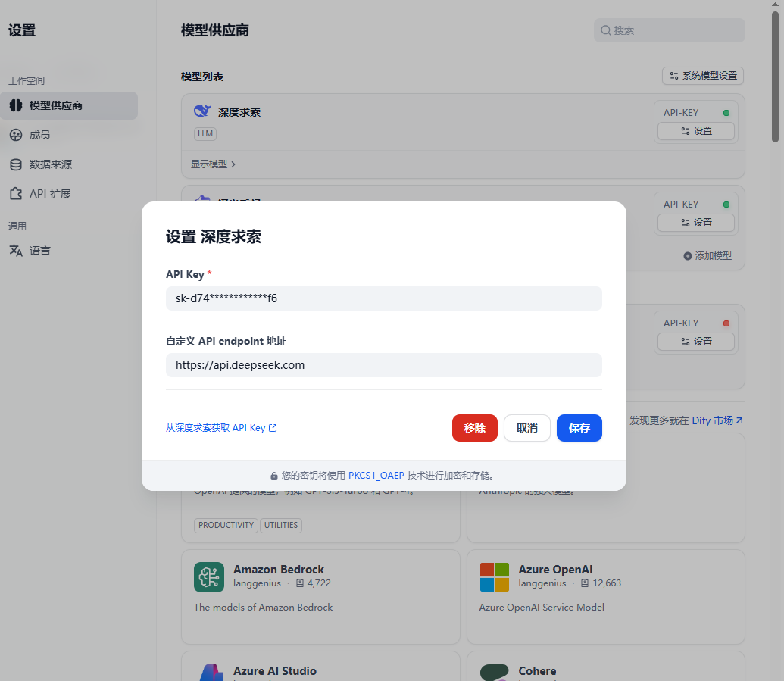Click the UTILITIES tag

[281, 525]
